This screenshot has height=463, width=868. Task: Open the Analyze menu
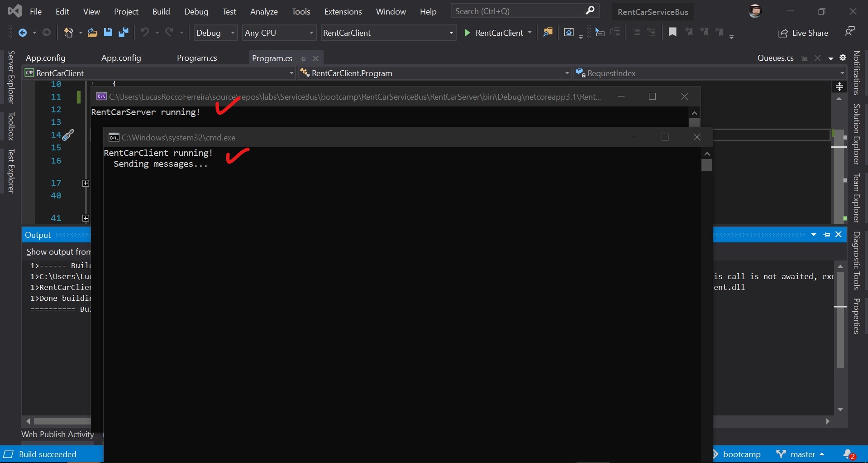[264, 11]
